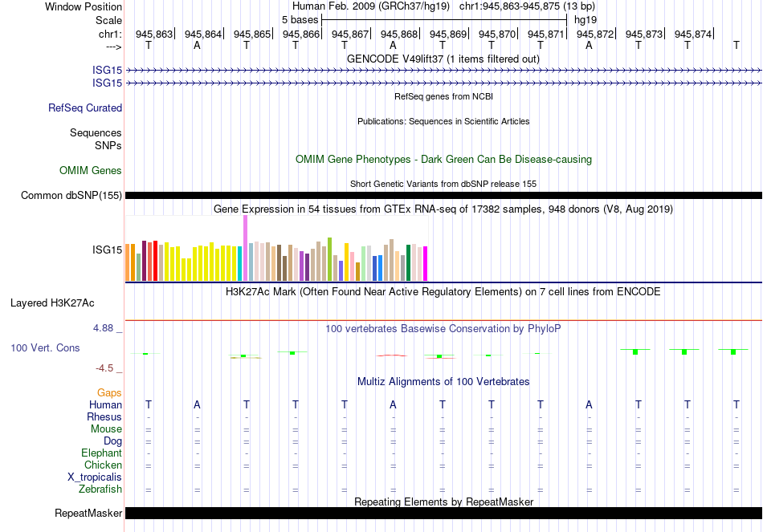Screen dimensions: 763x532
Task: Click the Scale label in the ruler
Action: 108,20
